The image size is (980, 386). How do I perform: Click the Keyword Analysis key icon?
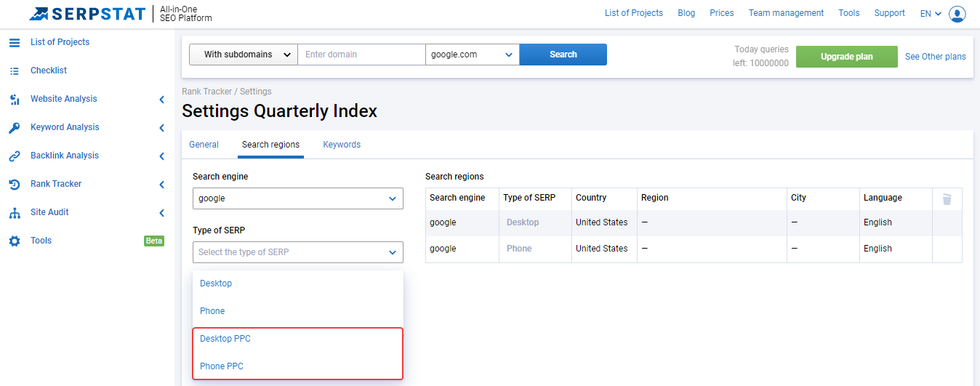point(15,127)
